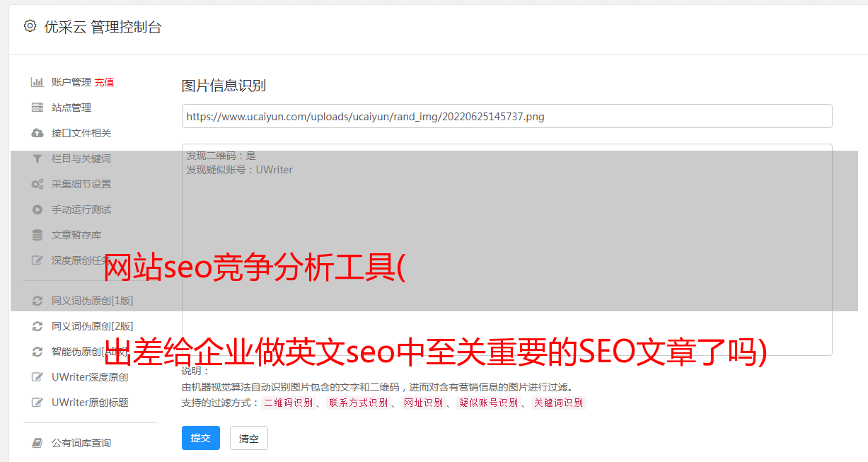Open 站点管理 menu item
The height and width of the screenshot is (462, 868).
[71, 108]
